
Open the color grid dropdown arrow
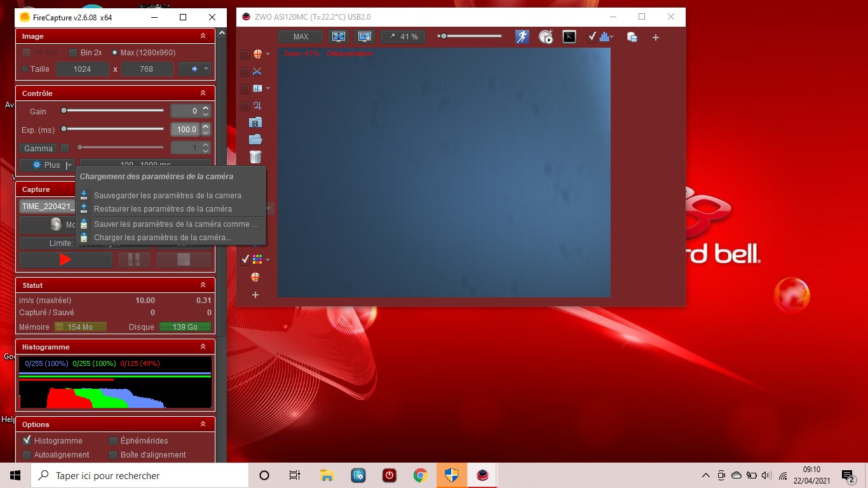(268, 259)
